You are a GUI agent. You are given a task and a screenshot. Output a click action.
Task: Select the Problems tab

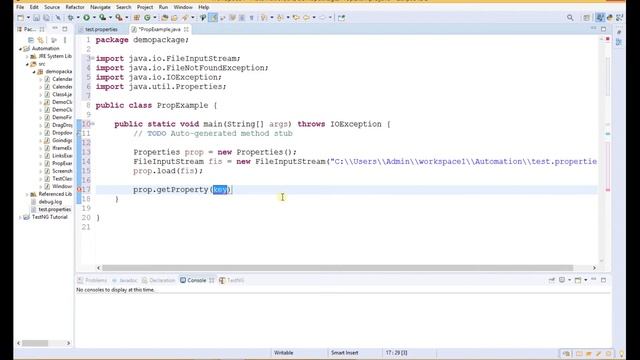pyautogui.click(x=93, y=280)
